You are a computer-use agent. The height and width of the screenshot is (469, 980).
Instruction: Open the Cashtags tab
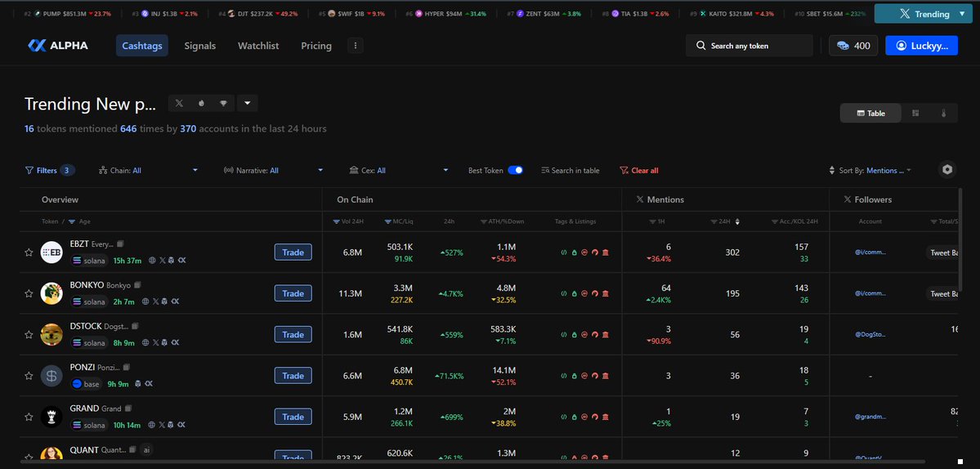(142, 46)
